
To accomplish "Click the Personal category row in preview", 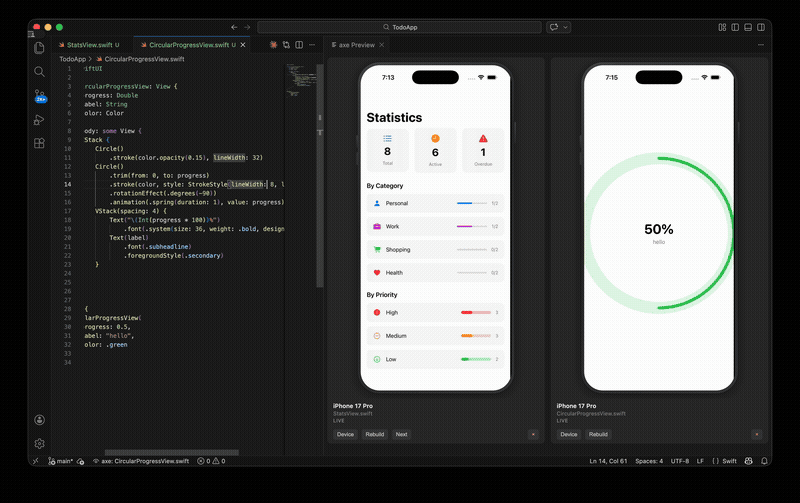I will click(x=435, y=203).
